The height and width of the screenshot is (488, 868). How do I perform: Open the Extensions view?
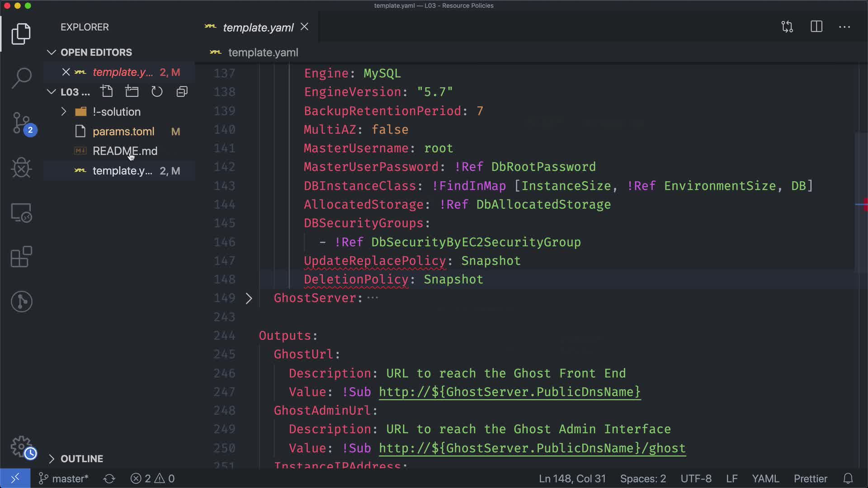click(21, 257)
